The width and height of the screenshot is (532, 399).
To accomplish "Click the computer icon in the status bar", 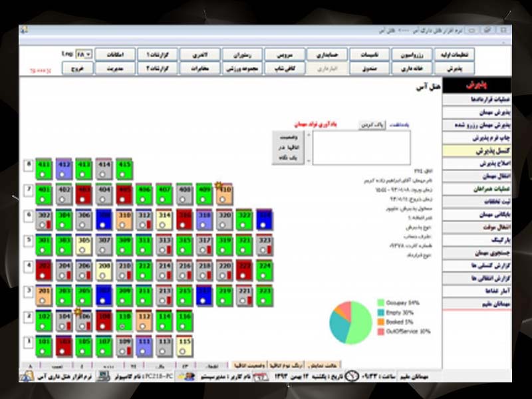I will pos(103,376).
